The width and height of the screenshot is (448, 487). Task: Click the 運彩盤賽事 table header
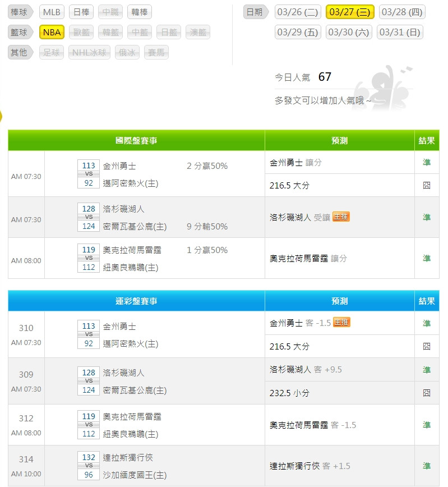click(x=136, y=301)
